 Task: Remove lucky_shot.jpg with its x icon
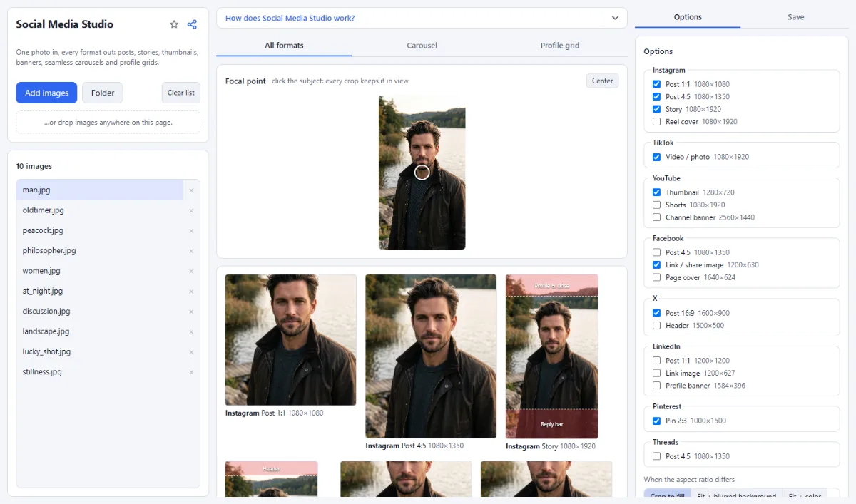pyautogui.click(x=191, y=352)
